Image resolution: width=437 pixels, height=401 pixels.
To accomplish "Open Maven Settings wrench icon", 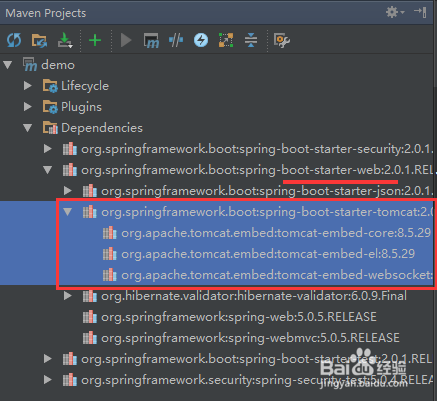I will pos(282,40).
